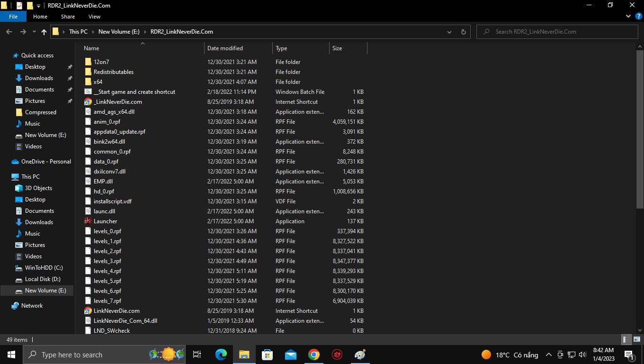Viewport: 644px width, 364px height.
Task: Refresh the current folder view
Action: tap(463, 32)
